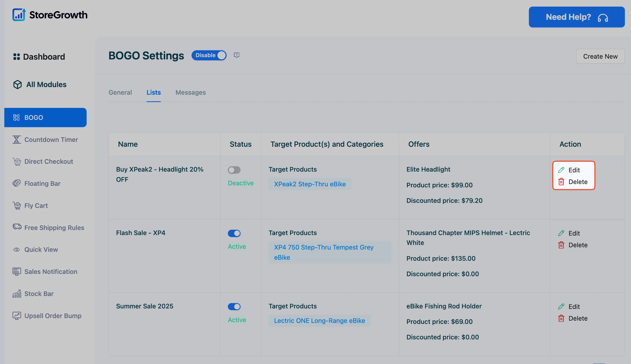Click the Flash Sale row delete trash icon

click(561, 245)
